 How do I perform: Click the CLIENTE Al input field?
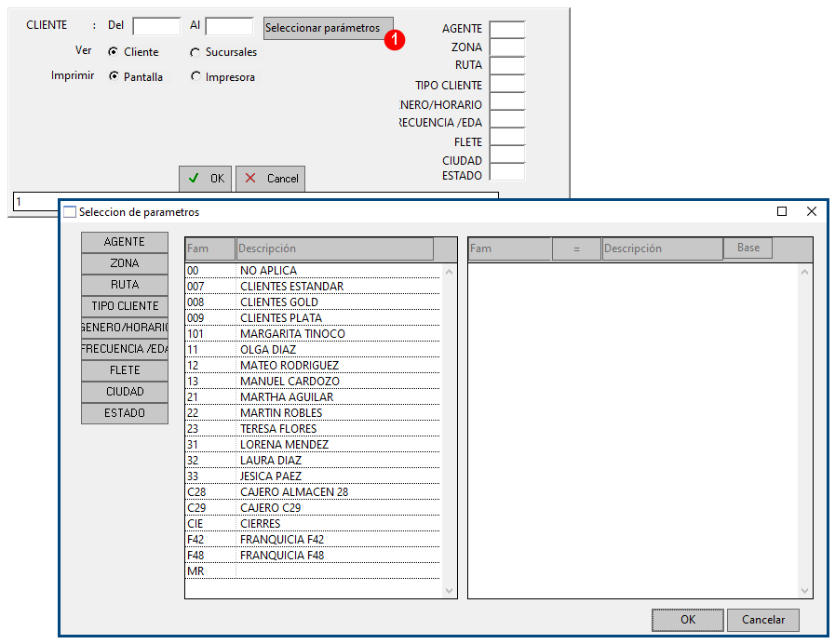(230, 25)
